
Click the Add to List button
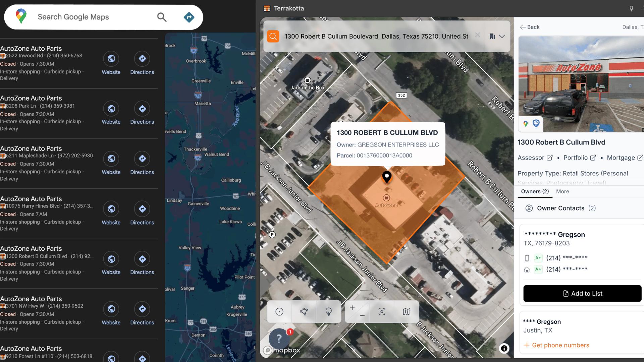click(x=582, y=294)
